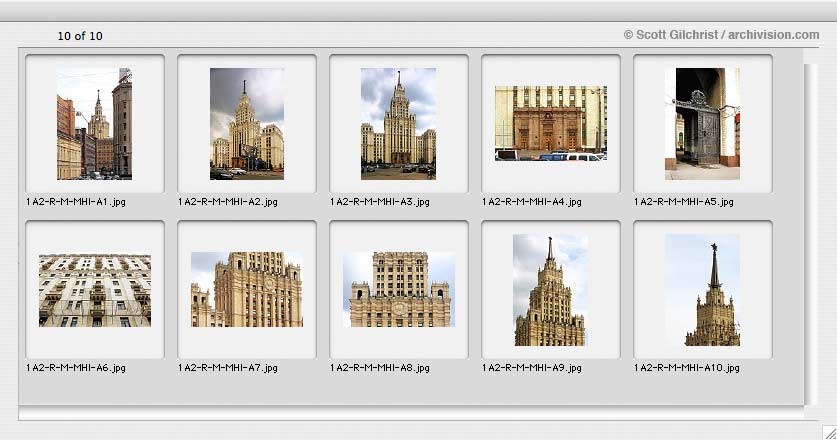Open thumbnail 1A2-R-M-MHI-A1.jpg street view
Screen dimensions: 837x440
[x=94, y=123]
